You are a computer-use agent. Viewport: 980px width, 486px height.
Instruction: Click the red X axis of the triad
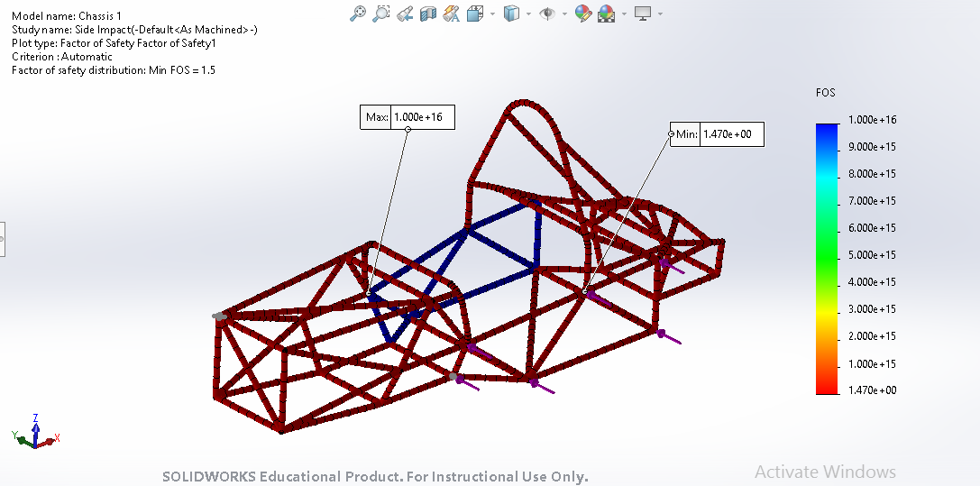(x=48, y=443)
